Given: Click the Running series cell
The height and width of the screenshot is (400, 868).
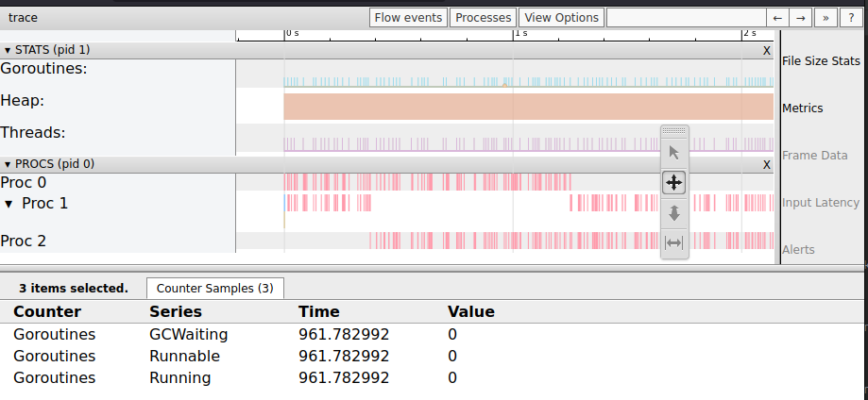Looking at the screenshot, I should point(179,378).
